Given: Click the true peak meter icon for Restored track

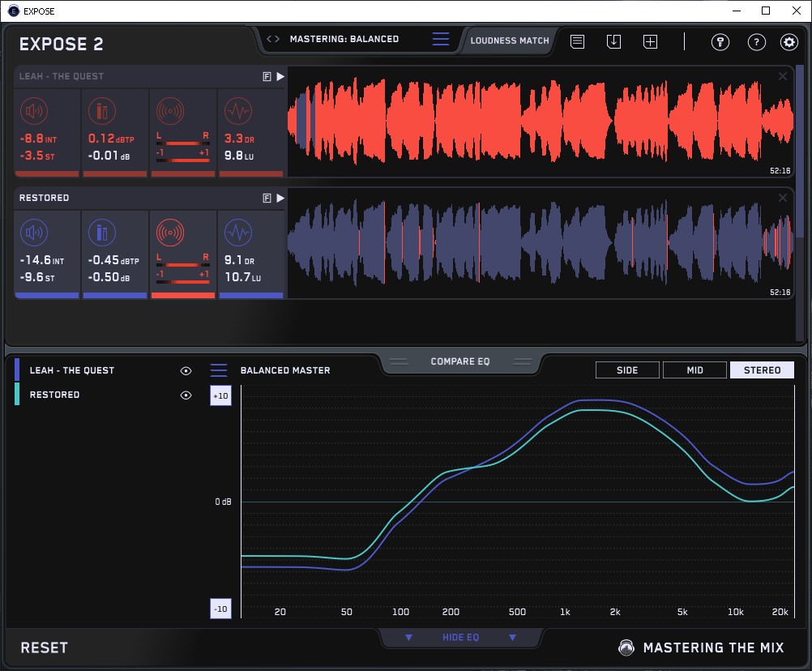Looking at the screenshot, I should click(102, 233).
